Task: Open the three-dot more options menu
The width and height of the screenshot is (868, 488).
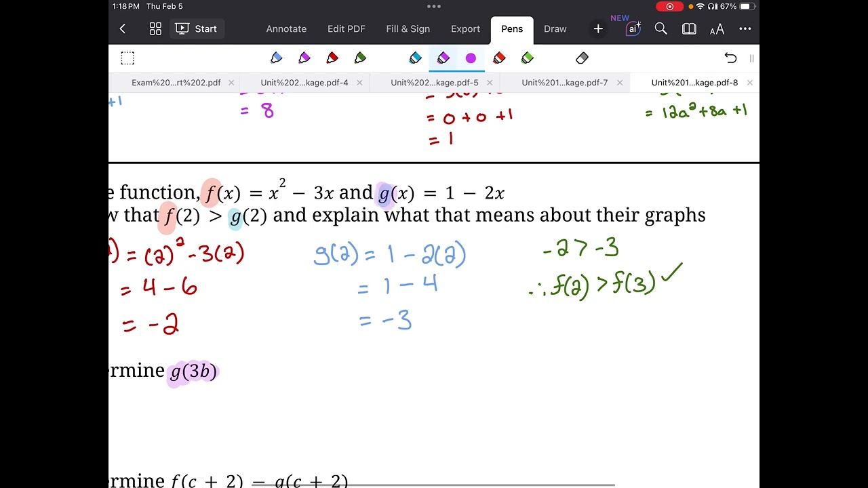Action: [x=745, y=28]
